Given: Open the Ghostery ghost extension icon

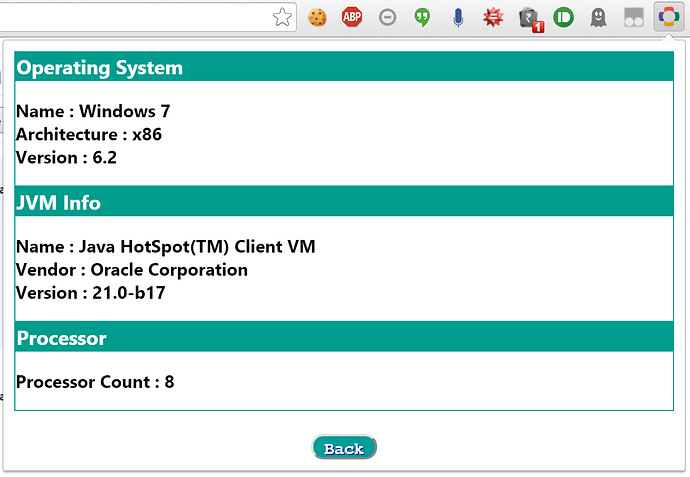Looking at the screenshot, I should click(598, 18).
